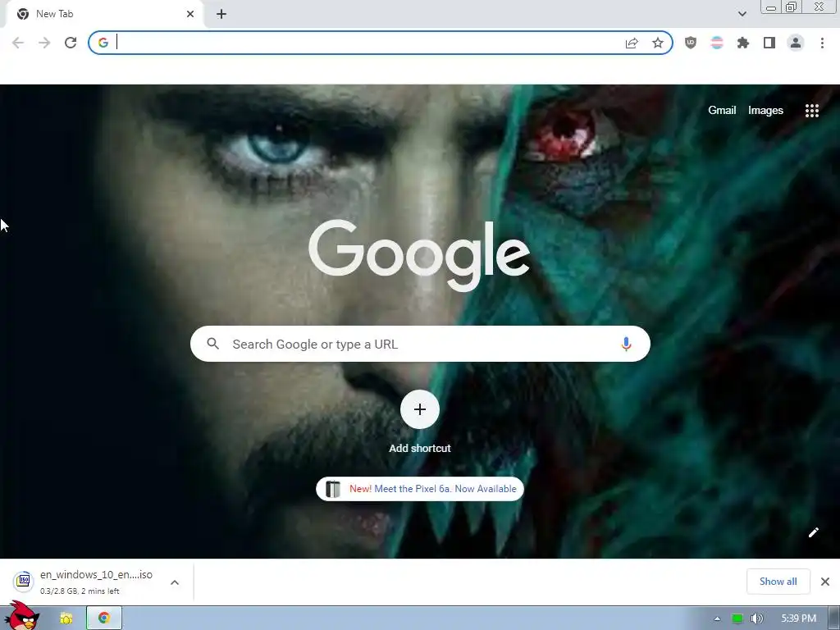Open the volume speaker icon
The width and height of the screenshot is (840, 630).
point(756,619)
